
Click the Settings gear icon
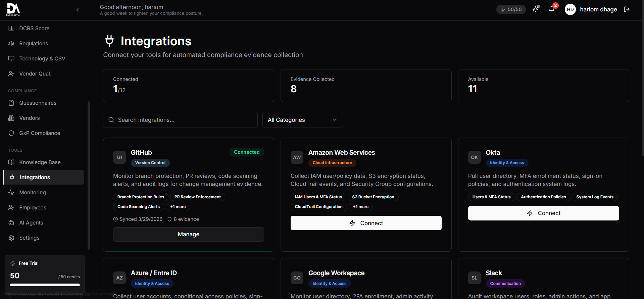11,238
